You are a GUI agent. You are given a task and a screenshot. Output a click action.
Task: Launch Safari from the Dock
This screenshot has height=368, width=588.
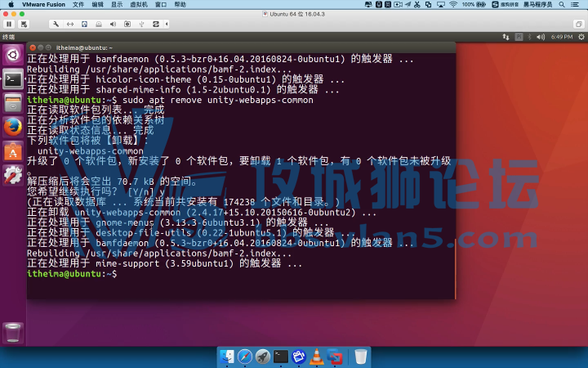[x=245, y=357]
